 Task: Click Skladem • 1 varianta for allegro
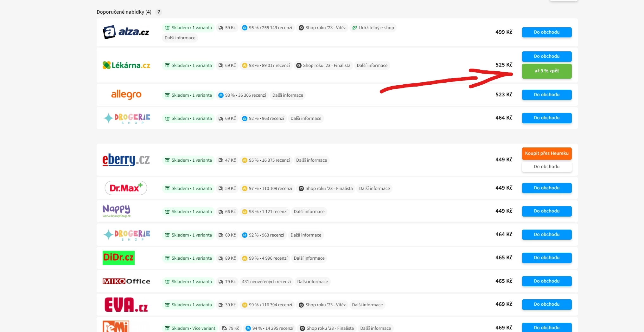click(x=188, y=95)
